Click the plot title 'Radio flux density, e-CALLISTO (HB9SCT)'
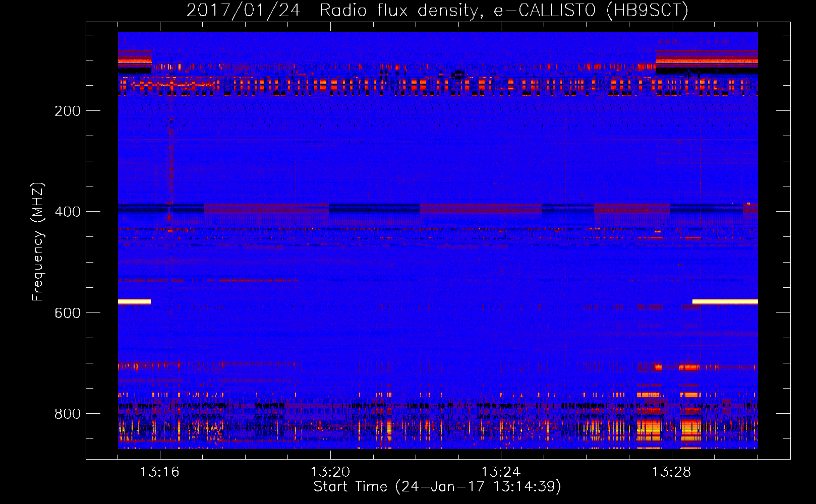The width and height of the screenshot is (816, 504). [504, 10]
